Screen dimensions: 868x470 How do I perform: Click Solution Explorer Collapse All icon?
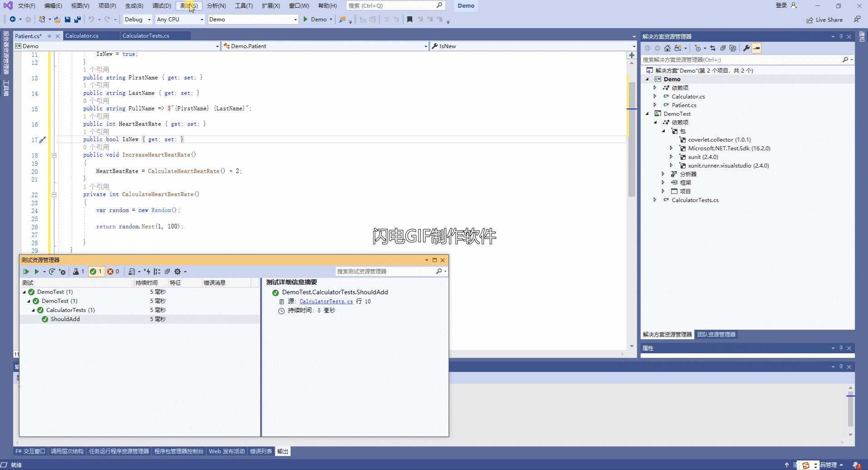pyautogui.click(x=723, y=48)
